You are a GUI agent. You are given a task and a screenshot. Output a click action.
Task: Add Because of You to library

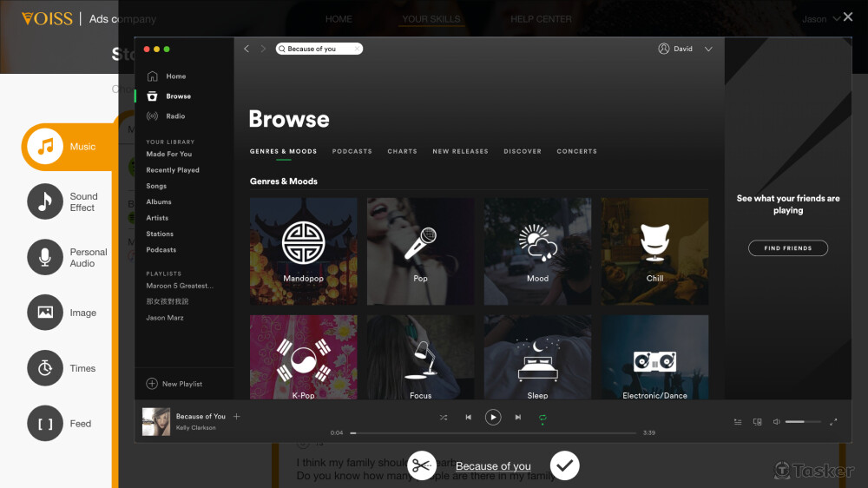point(237,417)
